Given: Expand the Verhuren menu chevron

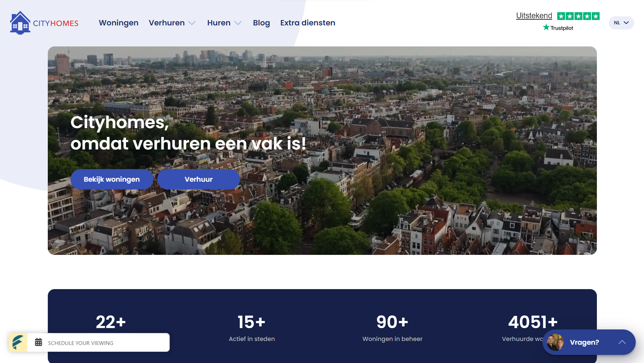Looking at the screenshot, I should pyautogui.click(x=192, y=23).
